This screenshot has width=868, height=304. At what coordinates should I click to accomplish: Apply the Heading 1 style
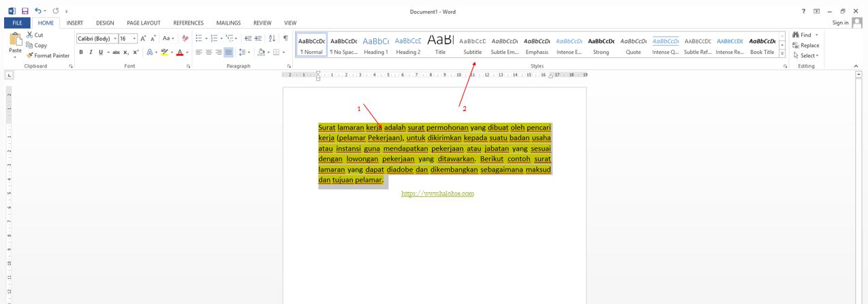(x=375, y=45)
